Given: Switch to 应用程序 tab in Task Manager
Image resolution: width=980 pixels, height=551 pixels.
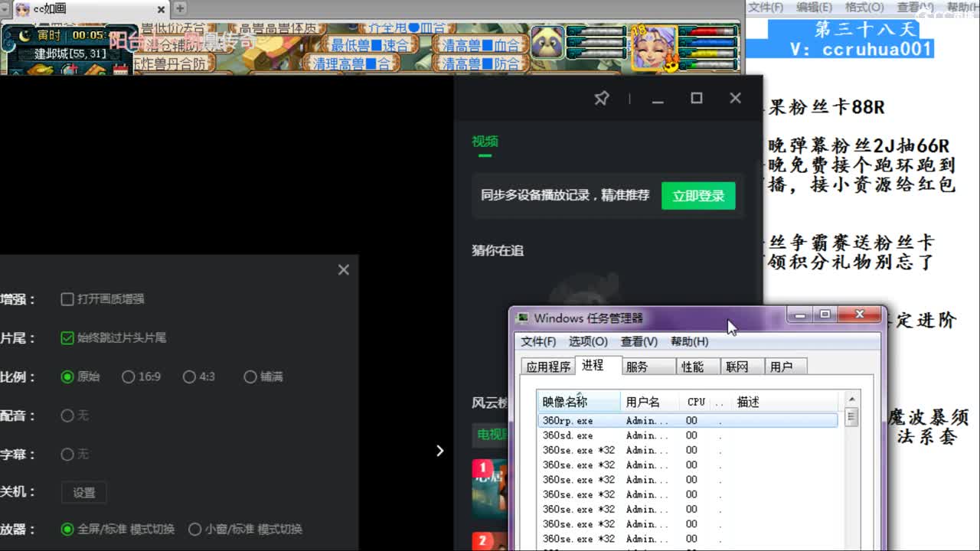Looking at the screenshot, I should [548, 367].
